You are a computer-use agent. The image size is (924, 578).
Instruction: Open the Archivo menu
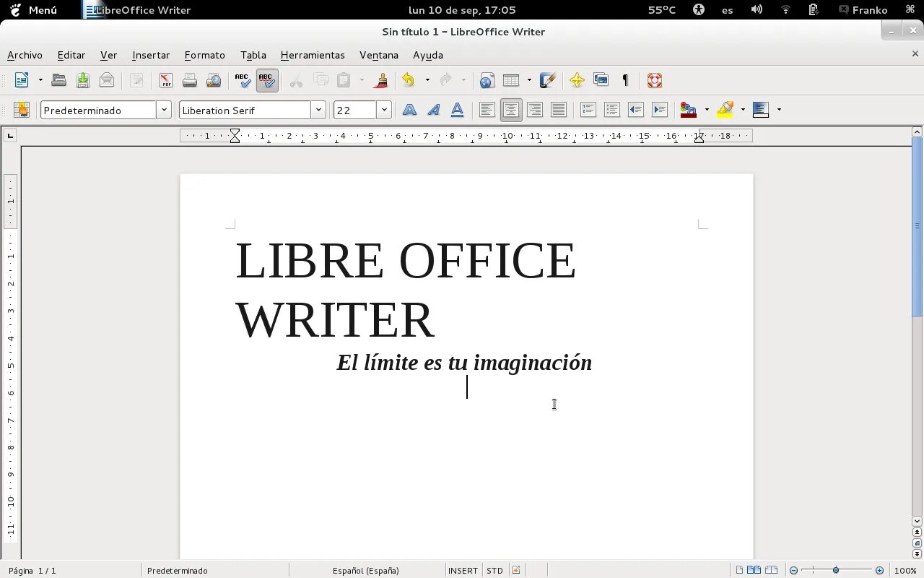point(25,55)
